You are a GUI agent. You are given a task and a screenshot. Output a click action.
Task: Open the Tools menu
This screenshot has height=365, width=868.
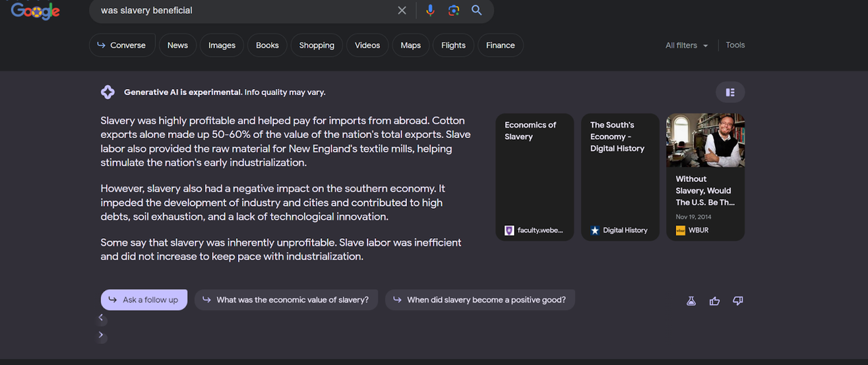[735, 45]
